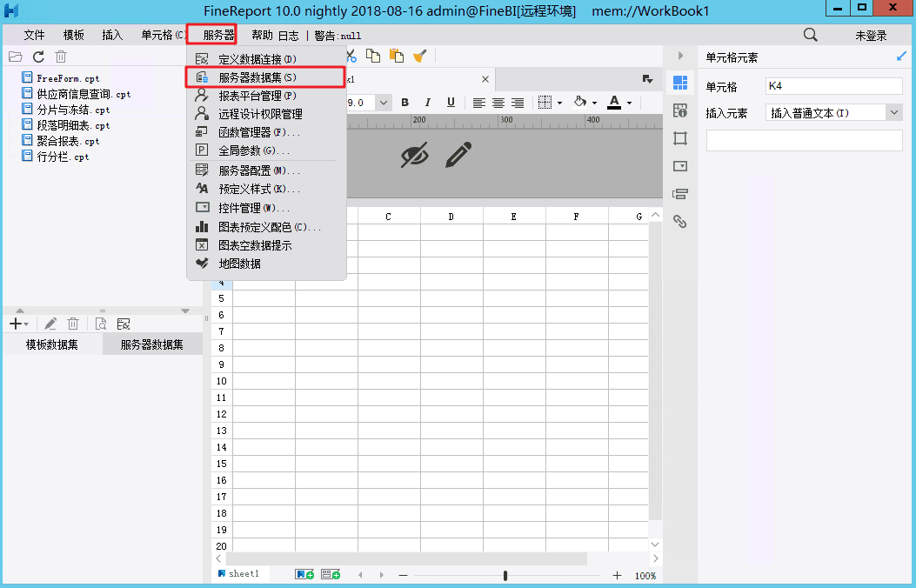Image resolution: width=916 pixels, height=588 pixels.
Task: Open cell attributes panel icon with info badge
Action: 680,110
